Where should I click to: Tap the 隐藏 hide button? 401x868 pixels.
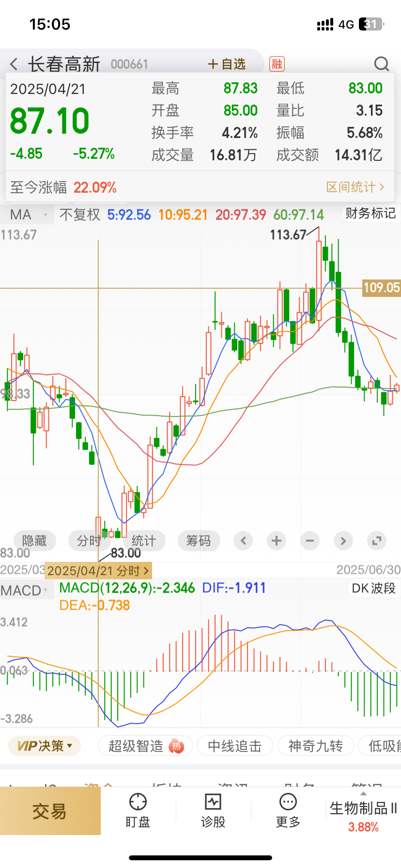(34, 541)
